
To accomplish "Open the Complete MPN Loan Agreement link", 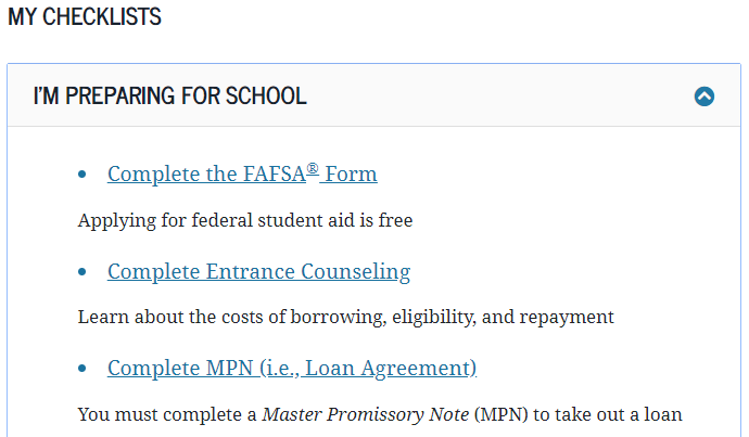I will point(292,368).
